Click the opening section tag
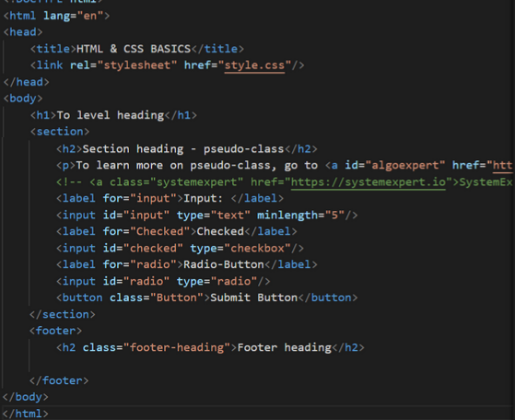This screenshot has width=515, height=420. (x=60, y=132)
